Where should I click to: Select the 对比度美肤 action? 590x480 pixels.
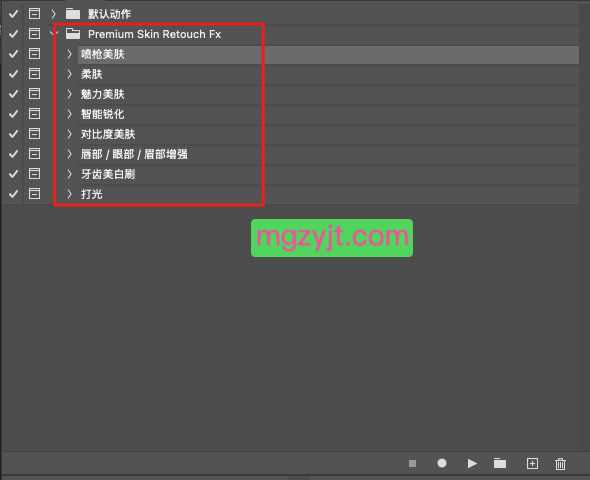point(108,134)
